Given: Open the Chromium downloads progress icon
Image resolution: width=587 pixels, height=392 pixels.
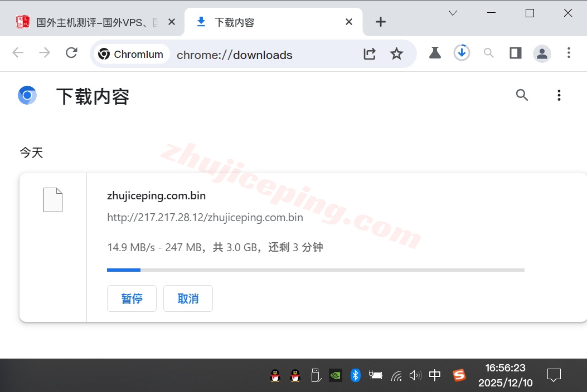Looking at the screenshot, I should tap(462, 53).
